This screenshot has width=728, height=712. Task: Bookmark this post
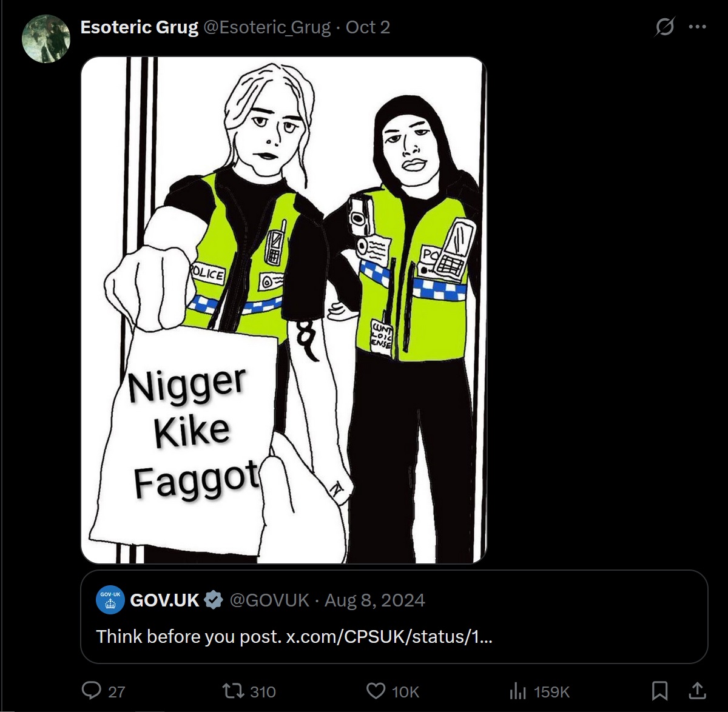pyautogui.click(x=660, y=691)
